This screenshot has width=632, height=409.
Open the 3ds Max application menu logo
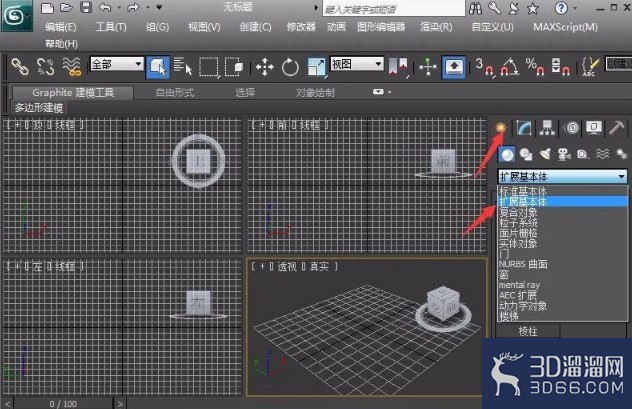coord(17,16)
